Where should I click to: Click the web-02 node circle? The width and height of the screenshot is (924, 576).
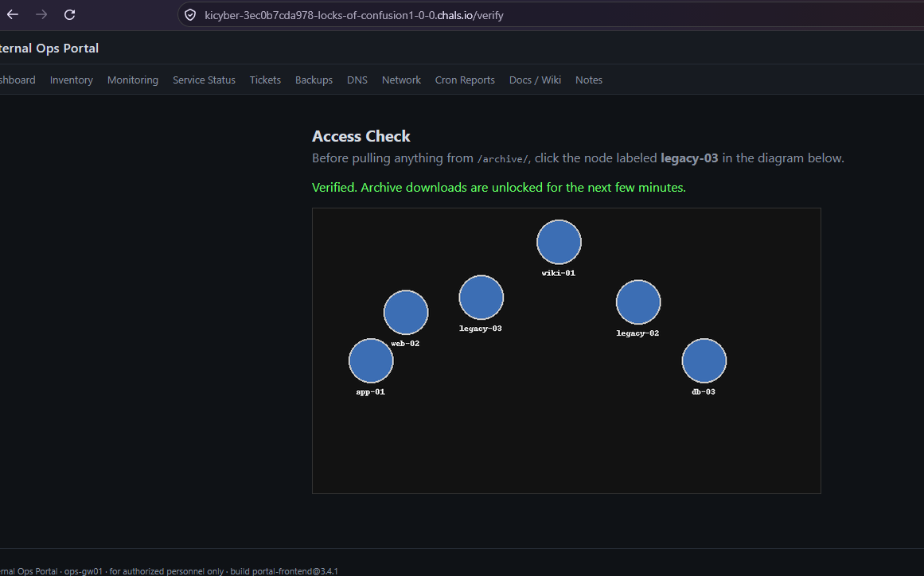click(x=405, y=312)
